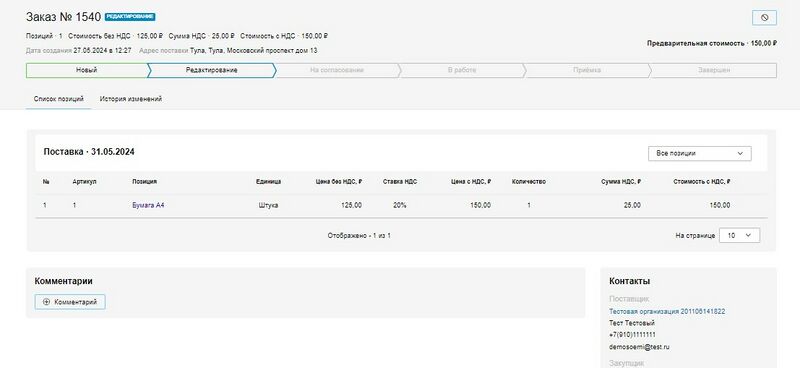Click the contact name Тест Тестовый
The height and width of the screenshot is (368, 800).
(632, 323)
